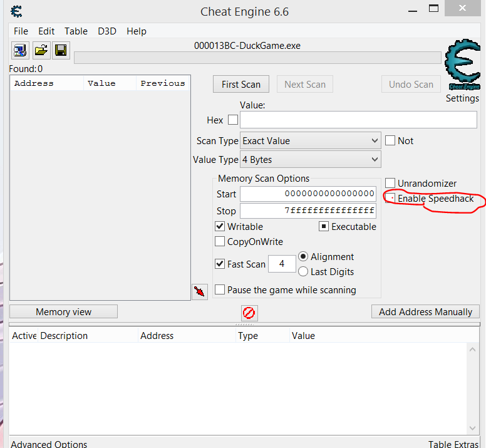Click the Found:0 counter text
This screenshot has width=486, height=448.
pyautogui.click(x=26, y=68)
